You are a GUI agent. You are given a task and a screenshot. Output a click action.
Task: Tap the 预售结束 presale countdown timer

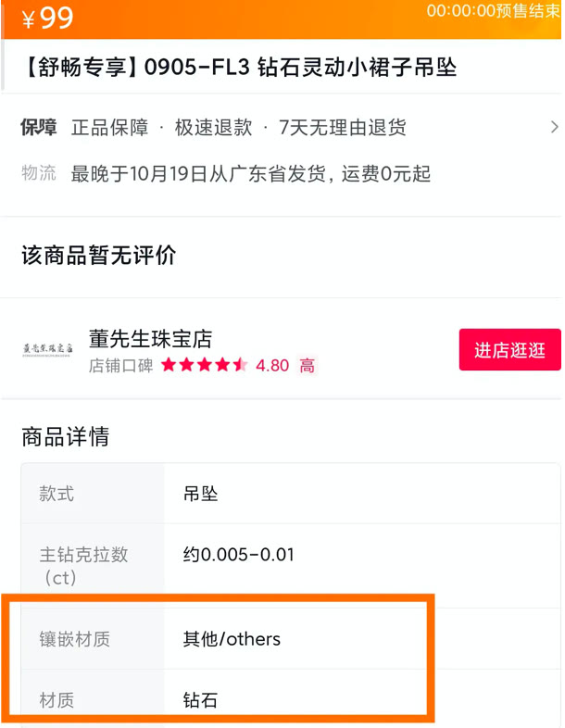click(493, 11)
